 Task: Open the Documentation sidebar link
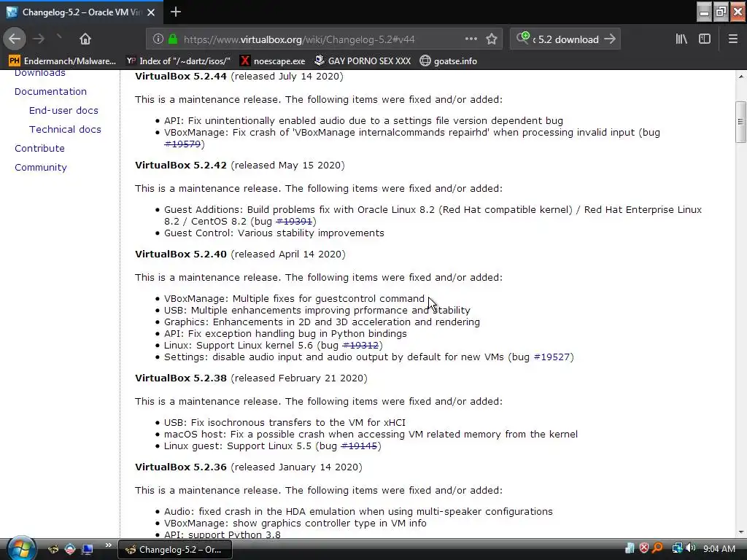(x=50, y=91)
